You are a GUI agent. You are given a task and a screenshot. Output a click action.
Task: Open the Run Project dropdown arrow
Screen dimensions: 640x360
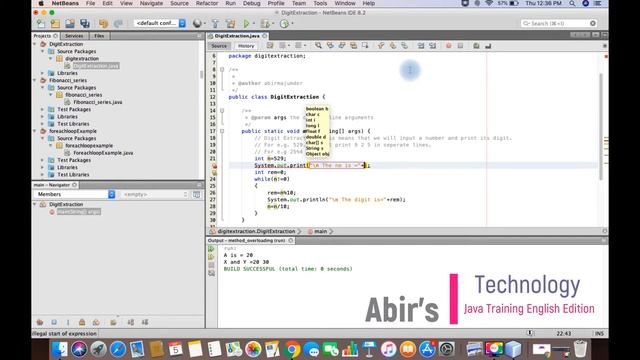pos(253,24)
